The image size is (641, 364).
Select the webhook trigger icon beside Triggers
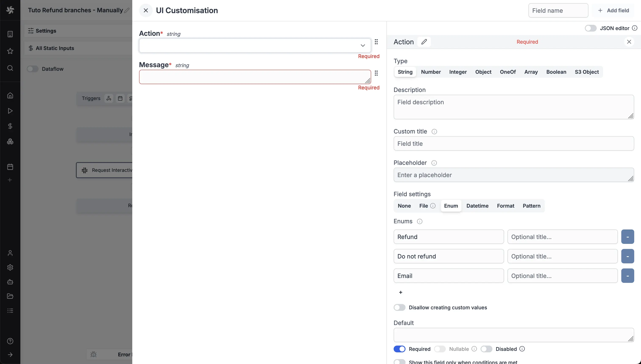[x=109, y=98]
